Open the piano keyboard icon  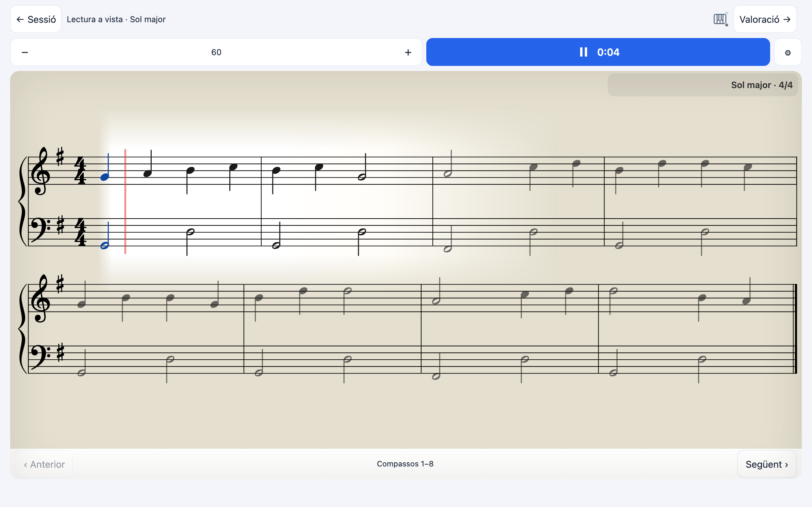720,19
